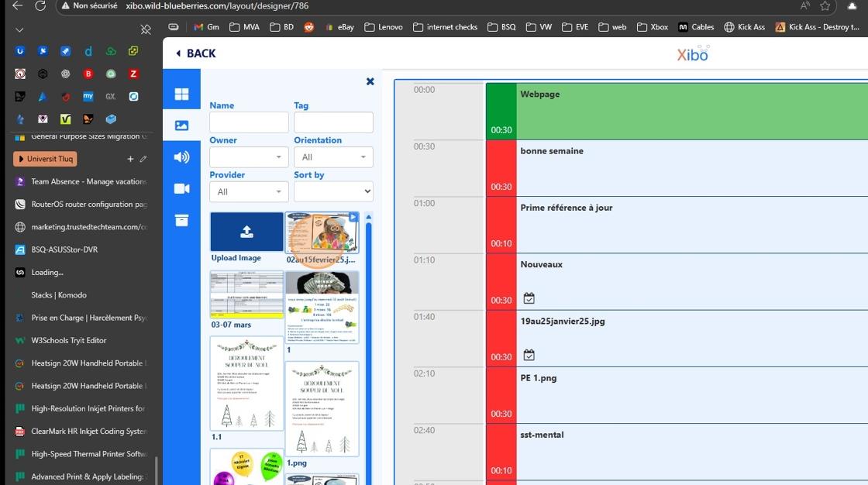Select the 03-07 mars image thumbnail
Viewport: 868px width, 485px height.
(x=246, y=295)
